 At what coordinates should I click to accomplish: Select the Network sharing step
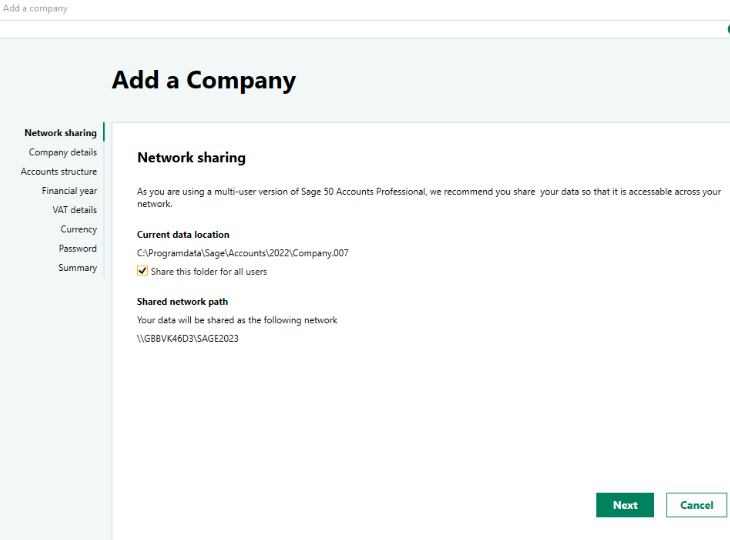pyautogui.click(x=61, y=133)
